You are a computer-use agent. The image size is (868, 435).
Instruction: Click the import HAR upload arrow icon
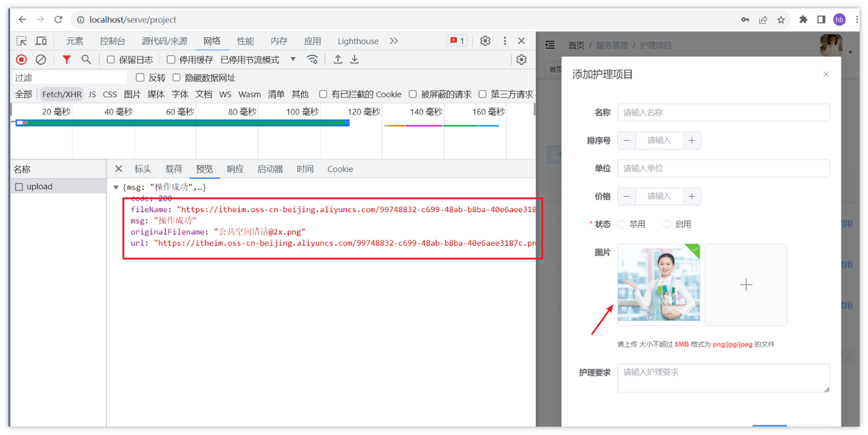338,60
